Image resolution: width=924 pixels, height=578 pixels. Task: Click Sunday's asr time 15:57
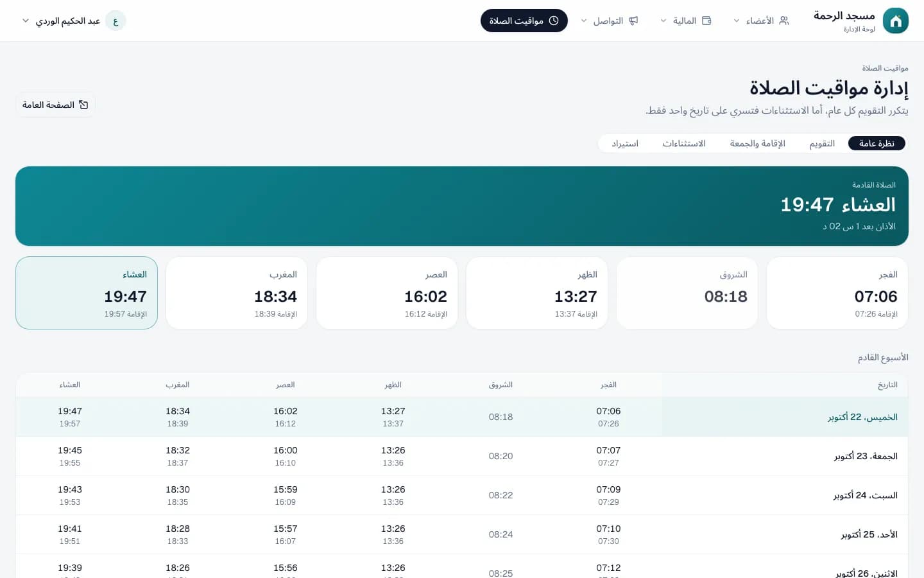(285, 529)
